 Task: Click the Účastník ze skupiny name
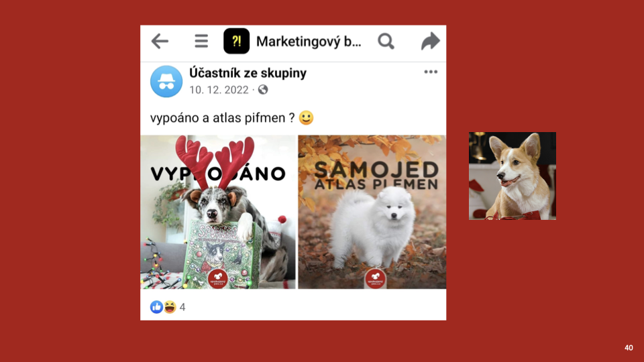click(248, 73)
